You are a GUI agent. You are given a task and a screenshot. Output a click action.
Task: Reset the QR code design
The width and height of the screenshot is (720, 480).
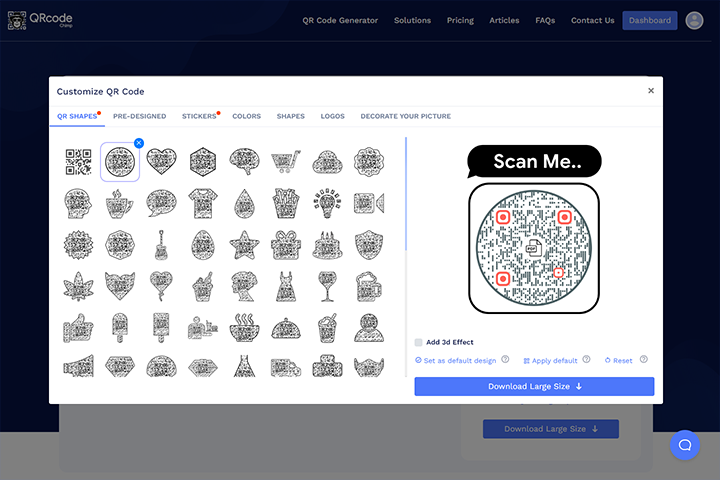[619, 361]
